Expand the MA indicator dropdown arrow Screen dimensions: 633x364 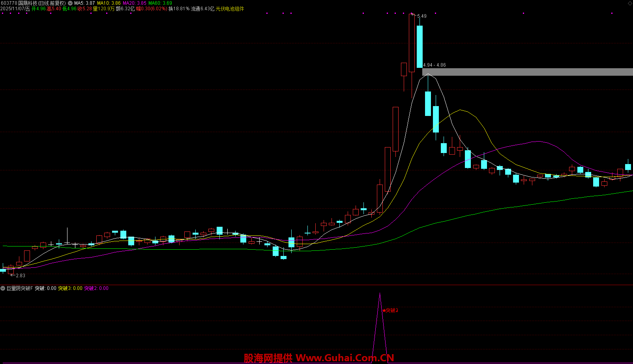(x=70, y=3)
